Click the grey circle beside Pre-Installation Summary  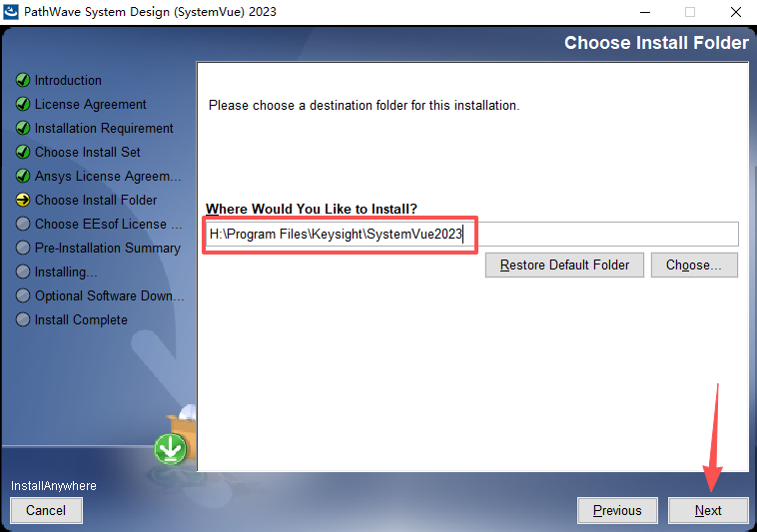[23, 248]
